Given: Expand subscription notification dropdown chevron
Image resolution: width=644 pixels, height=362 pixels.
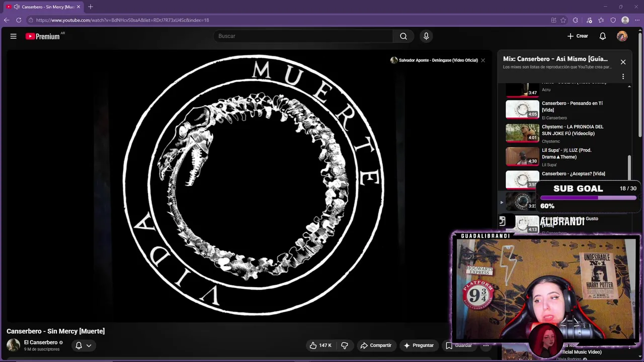Looking at the screenshot, I should (x=89, y=345).
